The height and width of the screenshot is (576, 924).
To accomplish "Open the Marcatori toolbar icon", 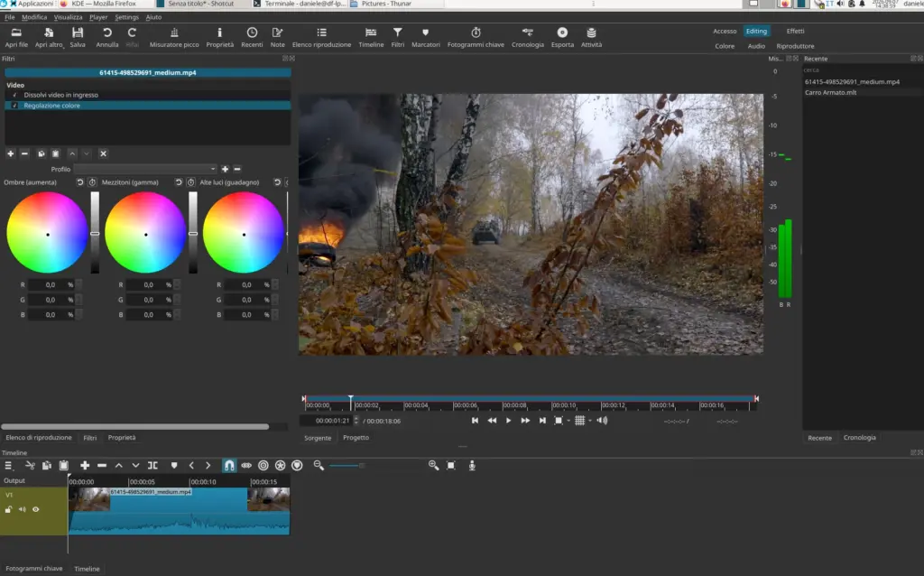I will pyautogui.click(x=426, y=36).
